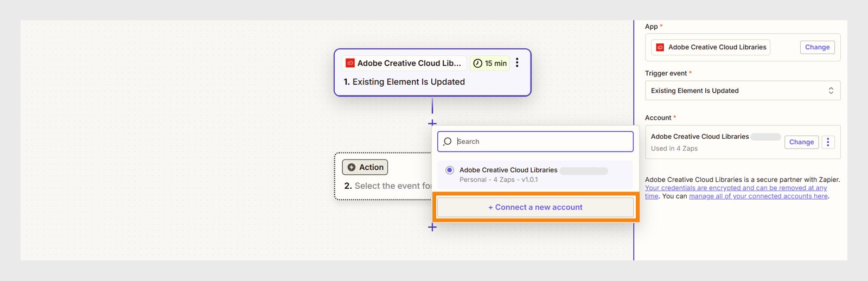Click the Adobe Creative Cloud Libraries app chip
868x281 pixels.
(711, 47)
